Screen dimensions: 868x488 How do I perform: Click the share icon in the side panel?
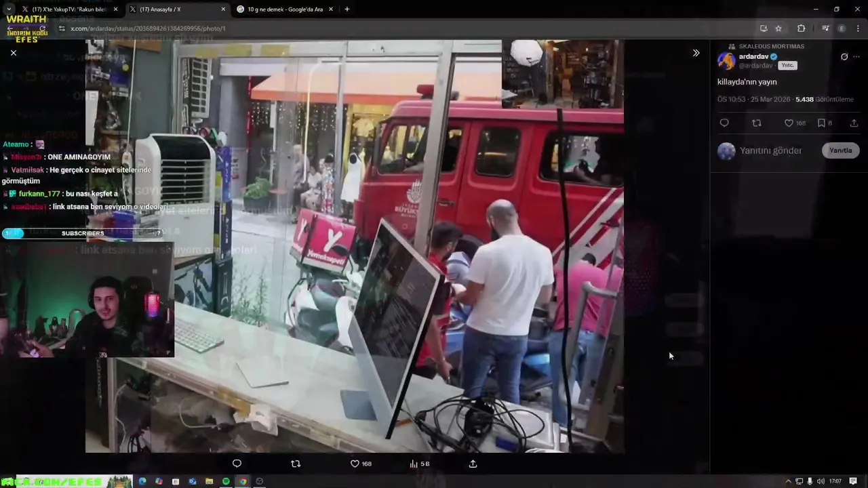pos(854,123)
